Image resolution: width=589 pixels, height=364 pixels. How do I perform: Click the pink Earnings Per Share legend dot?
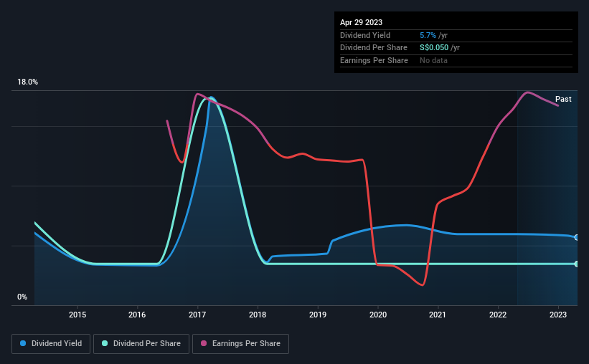(204, 343)
